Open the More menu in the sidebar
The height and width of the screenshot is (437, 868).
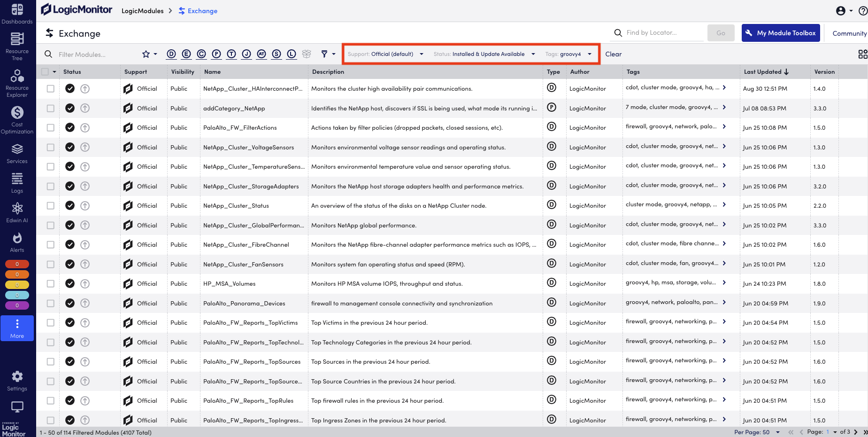point(17,328)
